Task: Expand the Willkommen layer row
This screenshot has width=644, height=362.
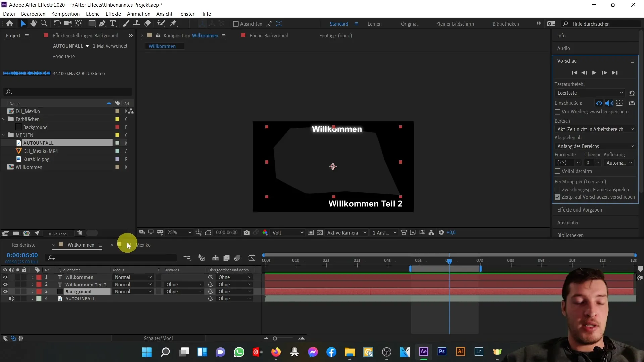Action: point(32,277)
